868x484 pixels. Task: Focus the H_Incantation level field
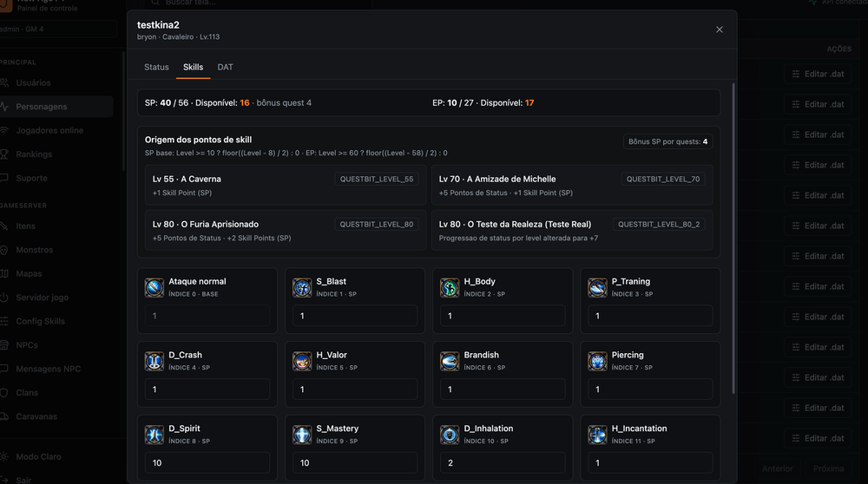[650, 463]
